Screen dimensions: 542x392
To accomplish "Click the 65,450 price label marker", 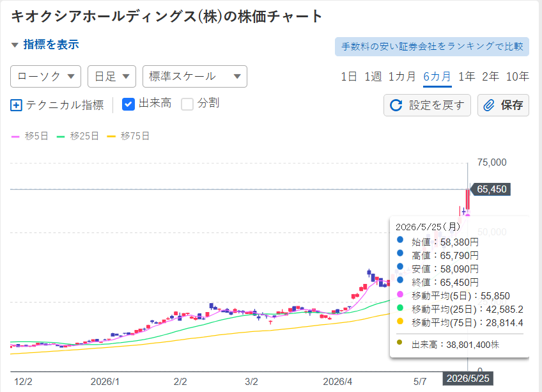I will (x=491, y=189).
